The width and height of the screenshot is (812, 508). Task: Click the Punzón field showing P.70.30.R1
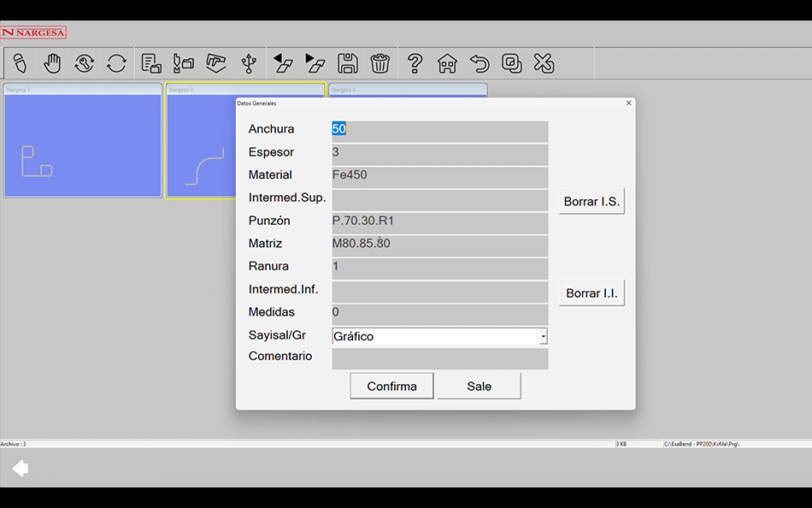tap(439, 222)
